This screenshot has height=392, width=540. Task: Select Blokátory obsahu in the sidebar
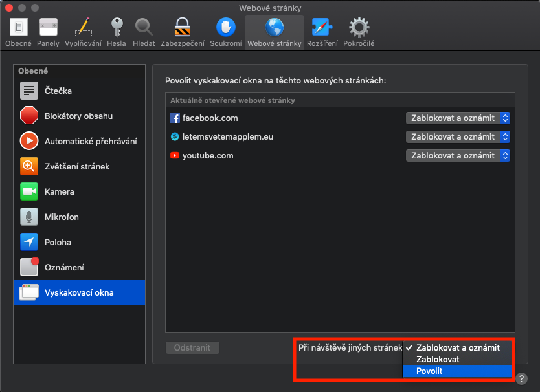(80, 116)
